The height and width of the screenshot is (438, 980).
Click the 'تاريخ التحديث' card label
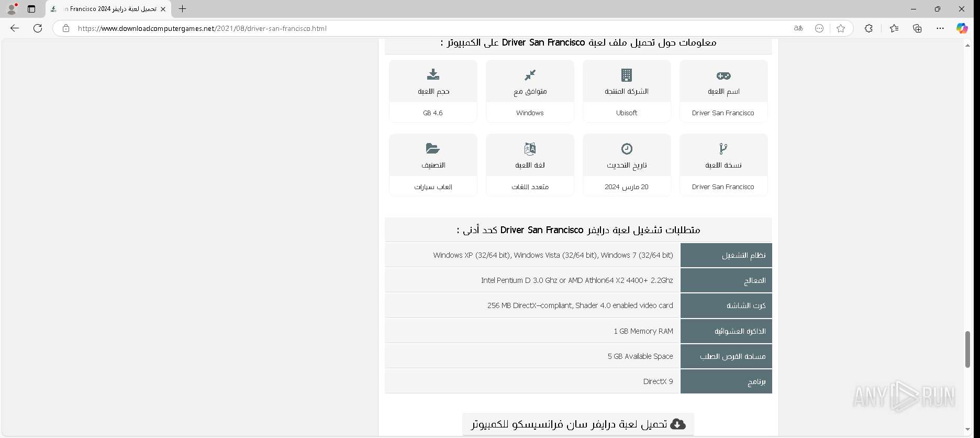point(627,165)
